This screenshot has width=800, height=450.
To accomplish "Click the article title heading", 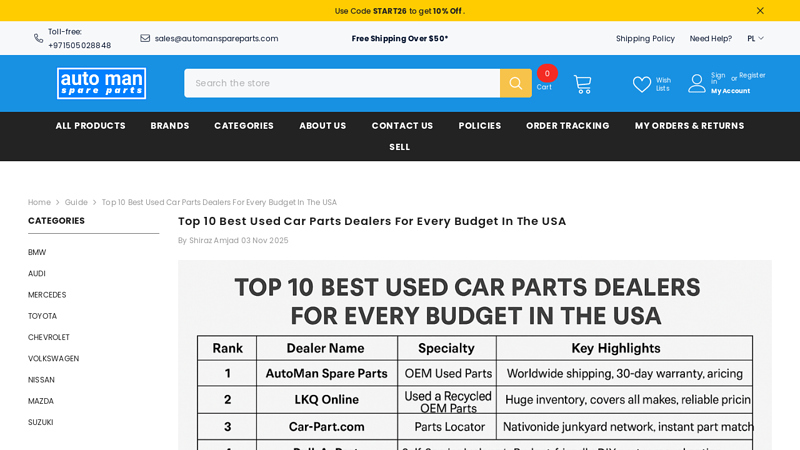I will [x=372, y=221].
